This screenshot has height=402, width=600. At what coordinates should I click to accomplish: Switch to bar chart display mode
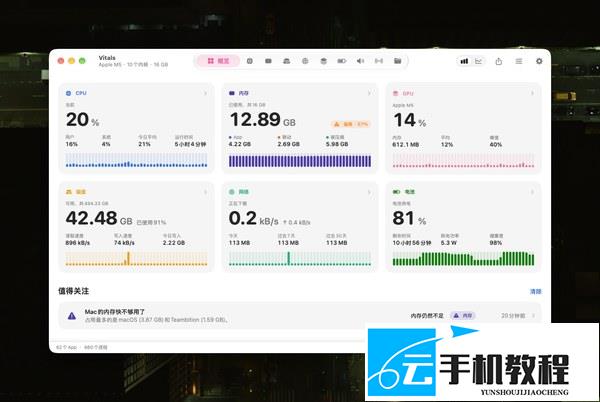click(x=464, y=61)
